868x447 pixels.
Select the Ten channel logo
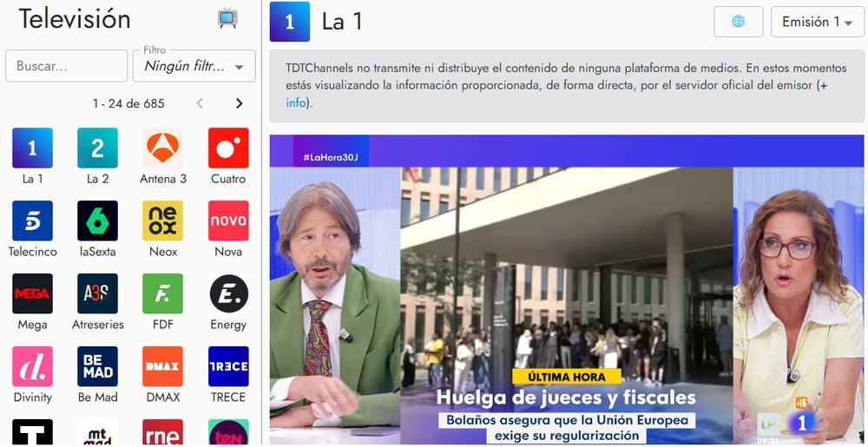(228, 432)
